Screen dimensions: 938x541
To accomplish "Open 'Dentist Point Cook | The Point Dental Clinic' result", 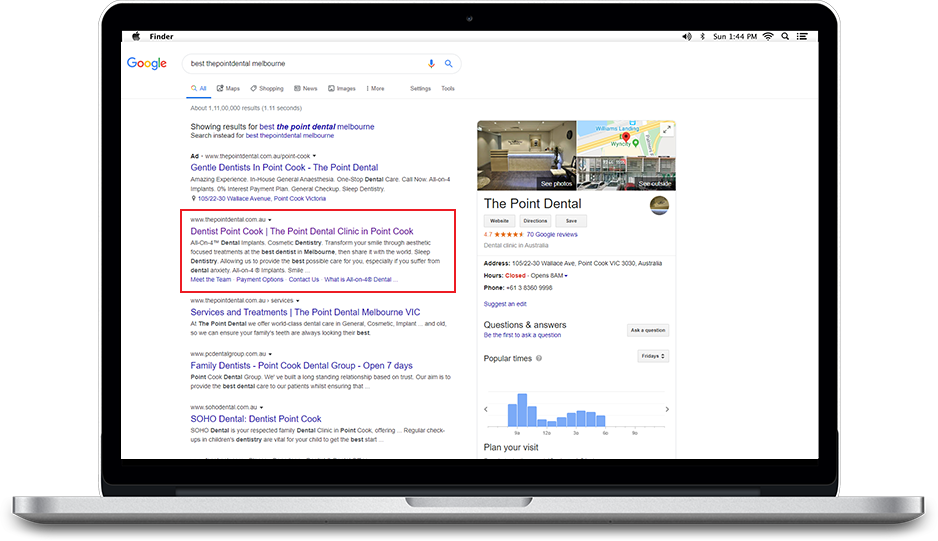I will tap(302, 231).
